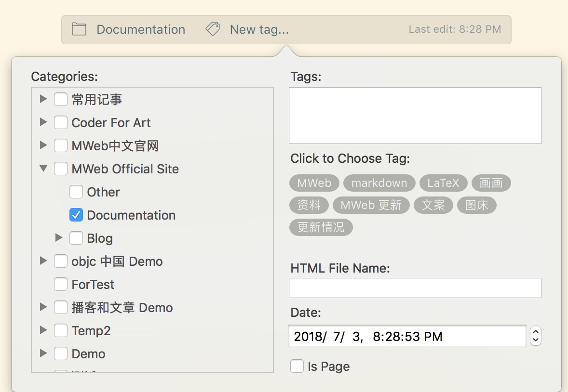The height and width of the screenshot is (392, 568).
Task: Choose the LaTeX tag
Action: pyautogui.click(x=443, y=183)
